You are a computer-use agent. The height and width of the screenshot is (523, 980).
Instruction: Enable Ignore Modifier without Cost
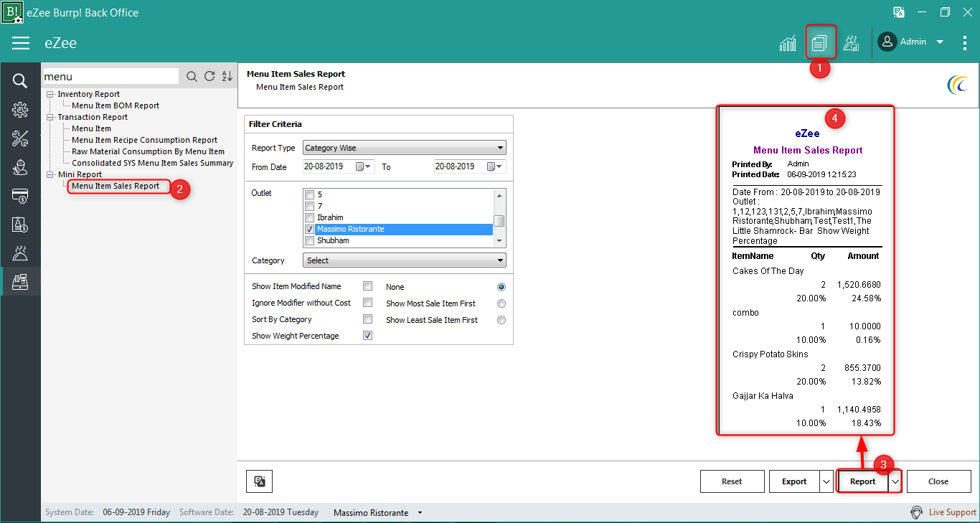tap(368, 303)
